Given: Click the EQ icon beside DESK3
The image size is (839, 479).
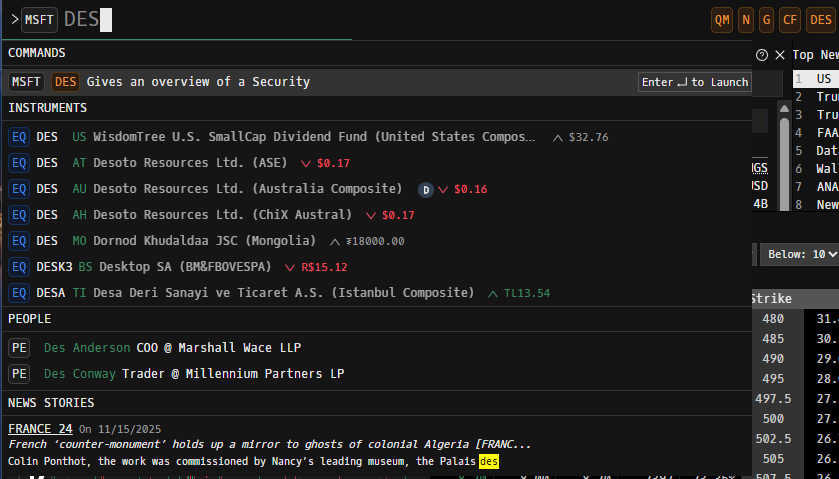Looking at the screenshot, I should coord(19,267).
